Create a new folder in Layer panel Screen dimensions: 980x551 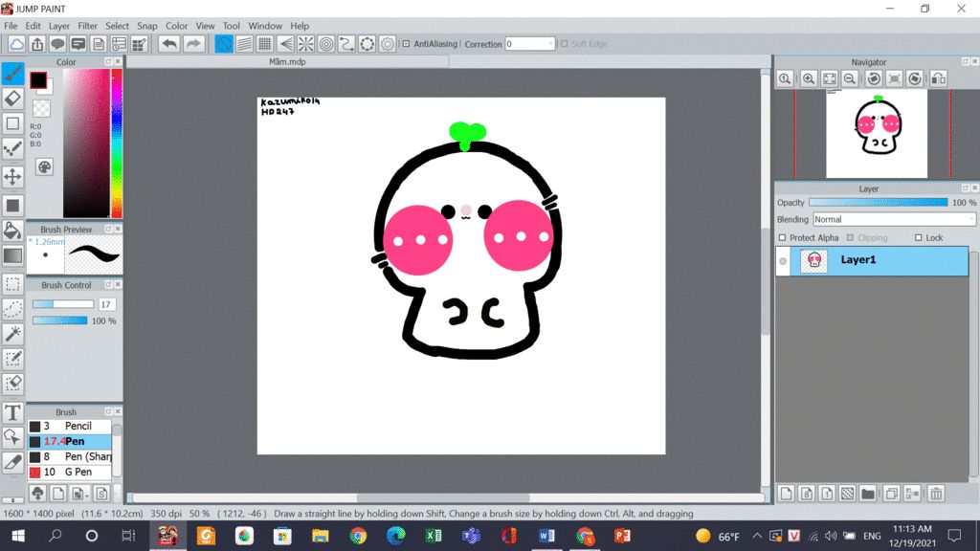(x=867, y=494)
